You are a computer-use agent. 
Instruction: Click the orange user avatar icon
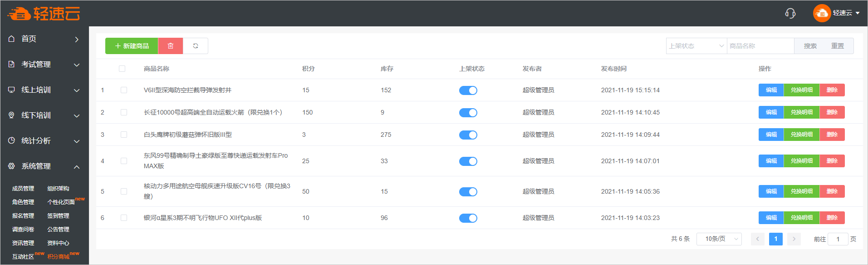coord(822,13)
